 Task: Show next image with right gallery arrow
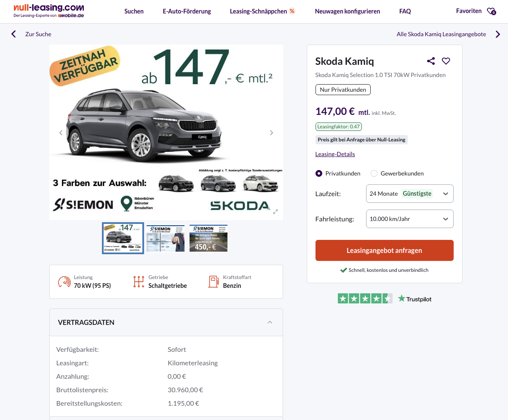pos(271,133)
